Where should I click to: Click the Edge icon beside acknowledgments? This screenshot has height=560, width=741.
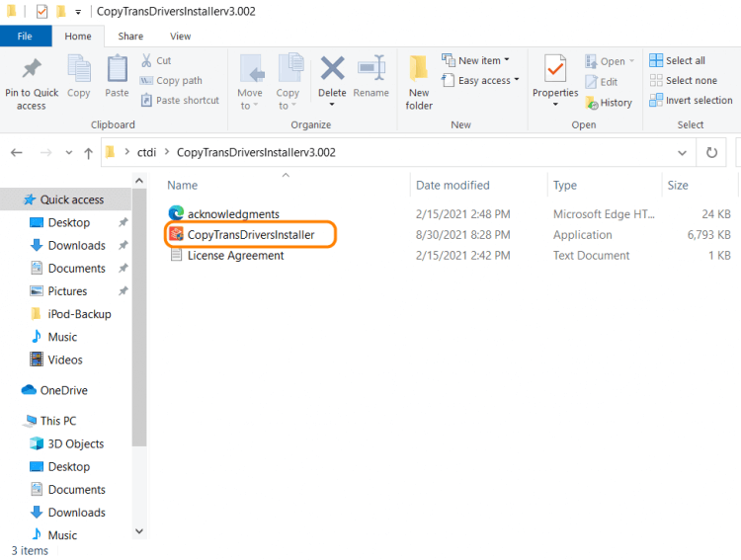coord(176,213)
